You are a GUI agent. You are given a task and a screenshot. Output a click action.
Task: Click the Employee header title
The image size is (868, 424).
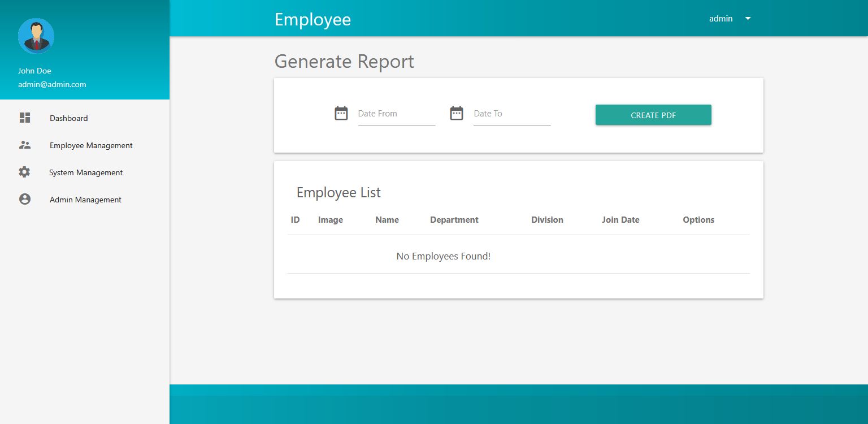pyautogui.click(x=313, y=19)
